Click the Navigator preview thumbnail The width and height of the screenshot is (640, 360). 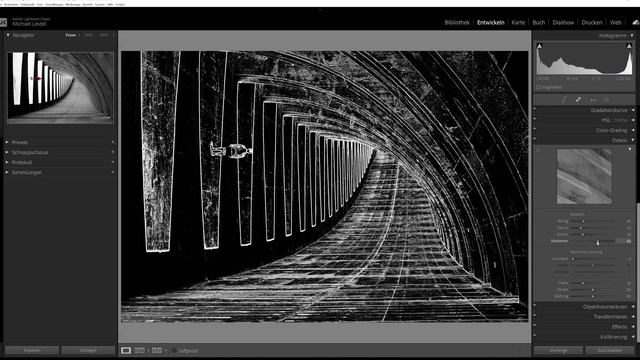coord(60,87)
